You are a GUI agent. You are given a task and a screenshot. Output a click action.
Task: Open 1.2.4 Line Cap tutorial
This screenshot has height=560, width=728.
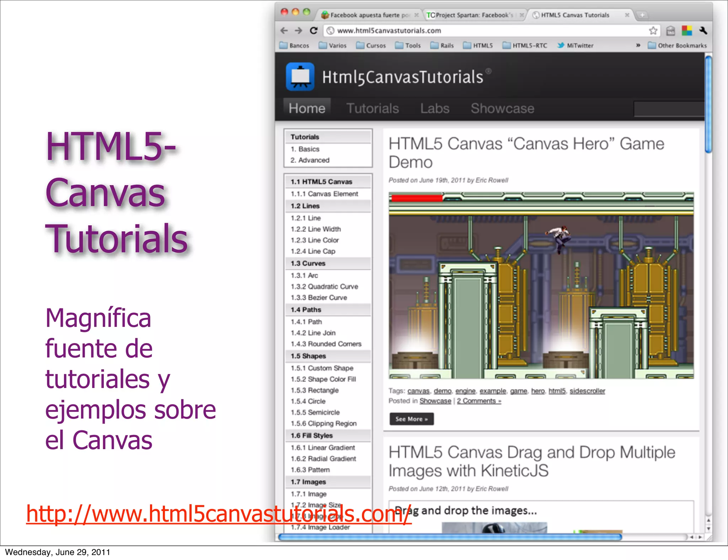pyautogui.click(x=313, y=251)
